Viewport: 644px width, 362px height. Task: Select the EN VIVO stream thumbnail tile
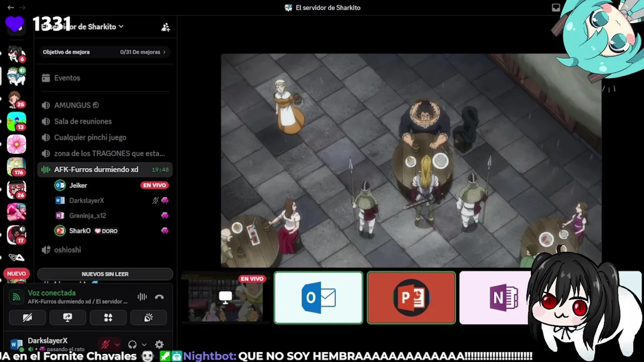point(225,298)
